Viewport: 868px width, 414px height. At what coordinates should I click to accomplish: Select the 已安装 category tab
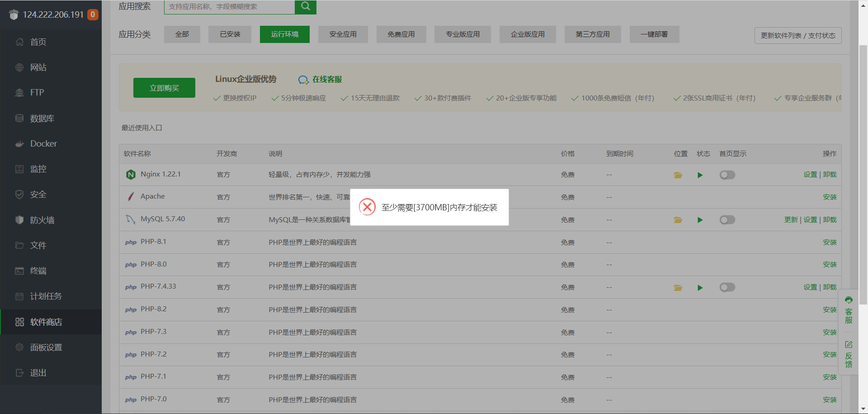pyautogui.click(x=230, y=34)
